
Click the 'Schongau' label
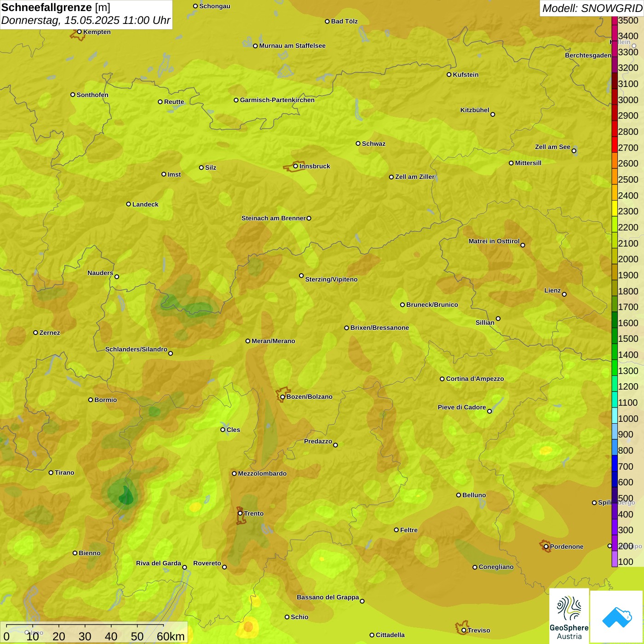pyautogui.click(x=215, y=6)
